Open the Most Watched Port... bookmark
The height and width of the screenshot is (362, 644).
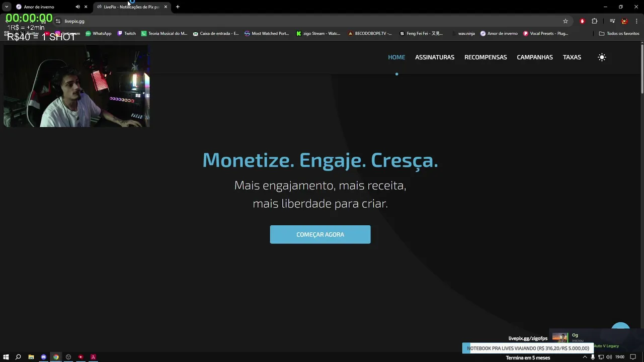(x=267, y=34)
